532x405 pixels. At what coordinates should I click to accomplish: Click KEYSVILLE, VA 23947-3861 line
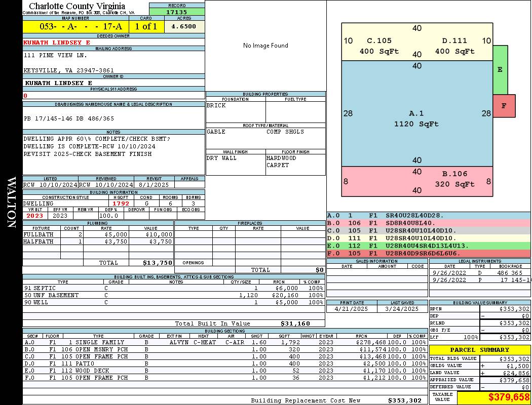coord(68,70)
